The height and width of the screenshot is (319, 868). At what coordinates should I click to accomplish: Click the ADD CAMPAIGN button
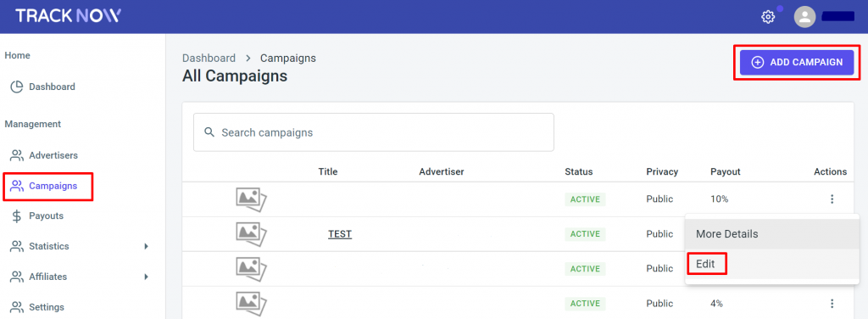click(x=797, y=63)
